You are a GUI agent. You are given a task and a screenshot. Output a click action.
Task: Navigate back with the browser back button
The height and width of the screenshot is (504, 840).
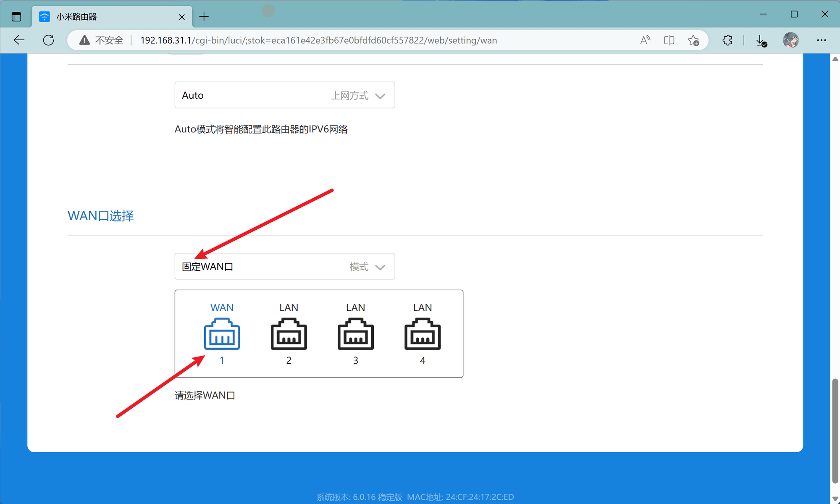pos(18,40)
